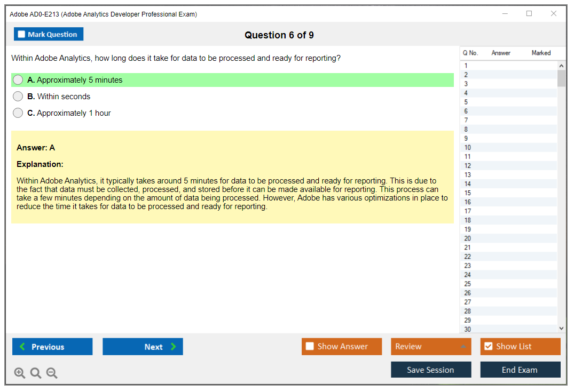Select option B Within seconds

tap(18, 97)
